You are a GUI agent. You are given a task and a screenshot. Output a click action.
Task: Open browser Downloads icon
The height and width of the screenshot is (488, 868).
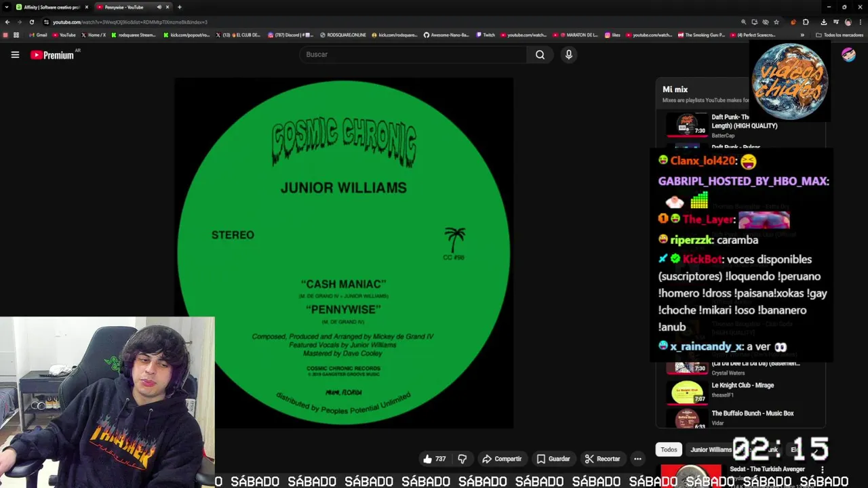pos(823,22)
